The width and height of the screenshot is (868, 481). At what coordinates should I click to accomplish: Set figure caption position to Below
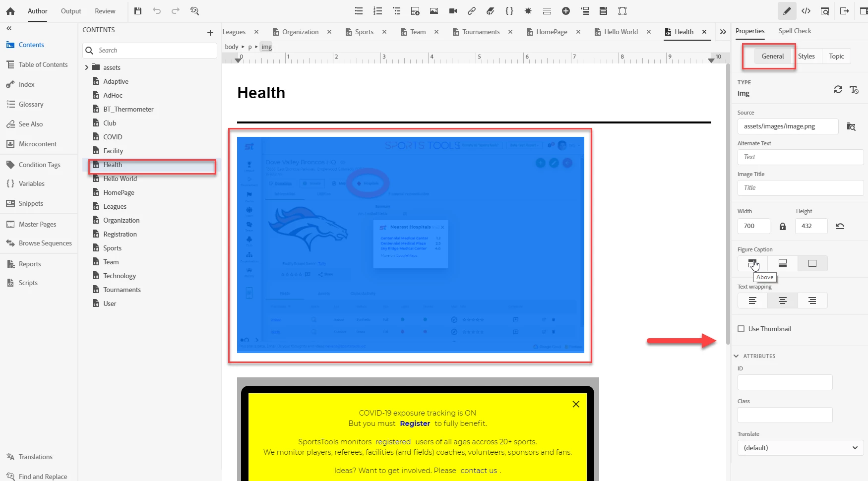(x=783, y=263)
